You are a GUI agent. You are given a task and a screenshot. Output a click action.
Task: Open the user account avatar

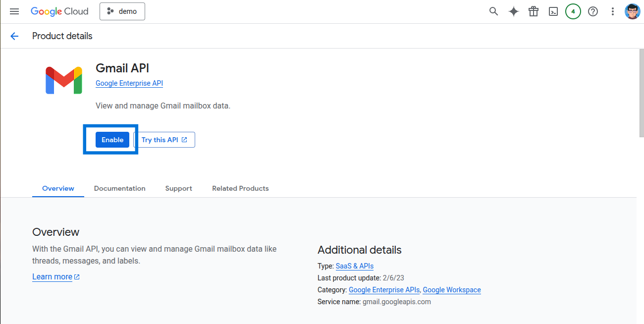coord(633,11)
